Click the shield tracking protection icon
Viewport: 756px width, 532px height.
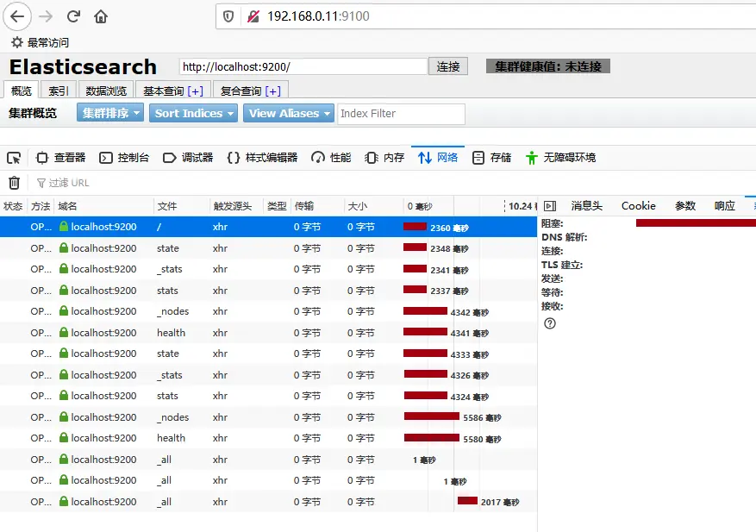pos(228,16)
